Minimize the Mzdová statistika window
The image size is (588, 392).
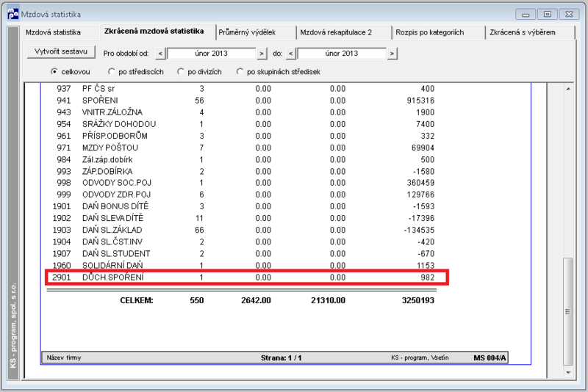point(526,14)
